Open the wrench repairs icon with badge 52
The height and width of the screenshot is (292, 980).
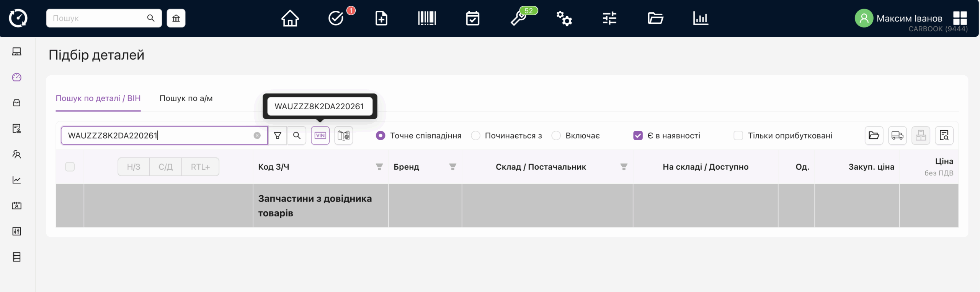(519, 18)
